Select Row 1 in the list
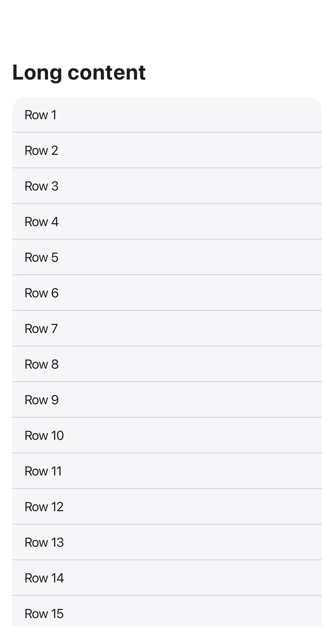The width and height of the screenshot is (334, 644). click(x=167, y=115)
